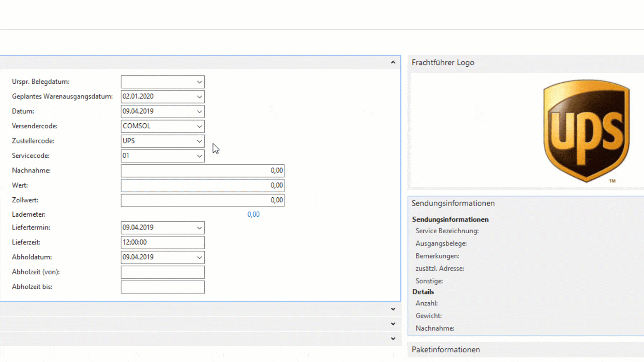Click the Lieferzeit 12:00:00 field
The width and height of the screenshot is (644, 362).
coord(162,242)
